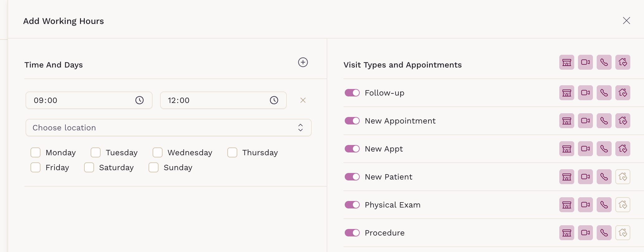
Task: Click the video icon for Physical Exam
Action: tap(585, 205)
